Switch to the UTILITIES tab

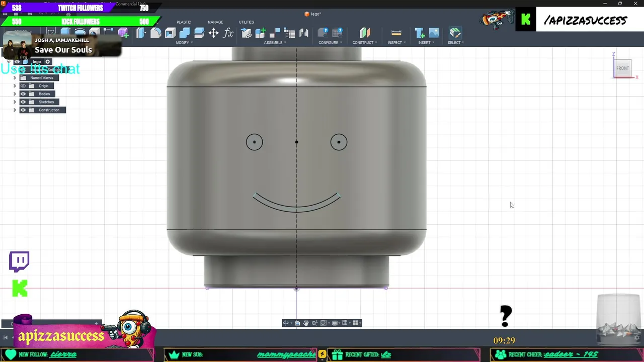pos(247,22)
